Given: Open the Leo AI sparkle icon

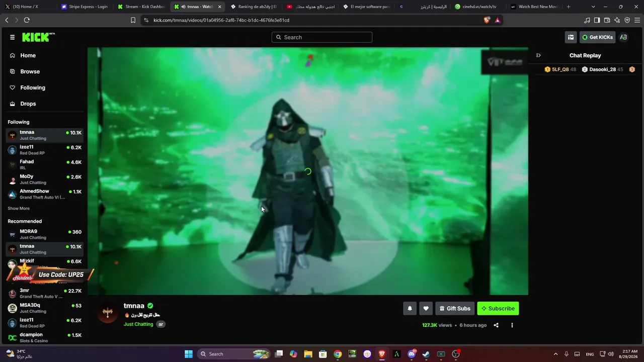Looking at the screenshot, I should click(617, 20).
